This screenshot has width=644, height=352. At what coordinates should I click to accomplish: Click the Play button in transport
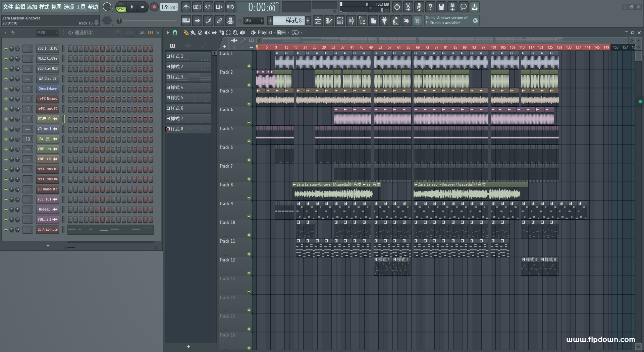132,7
